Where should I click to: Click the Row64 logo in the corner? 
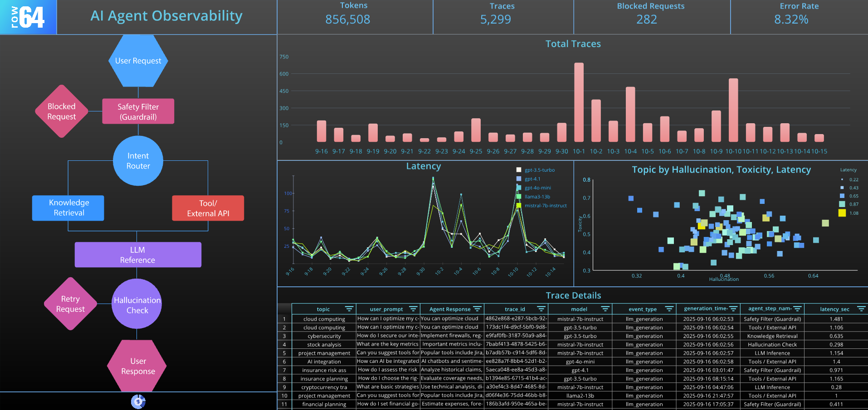tap(28, 17)
